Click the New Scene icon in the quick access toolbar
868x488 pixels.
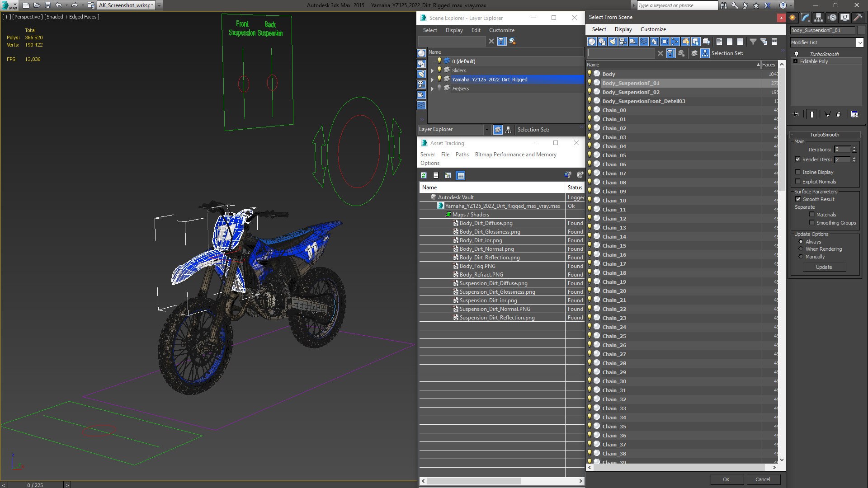[26, 5]
